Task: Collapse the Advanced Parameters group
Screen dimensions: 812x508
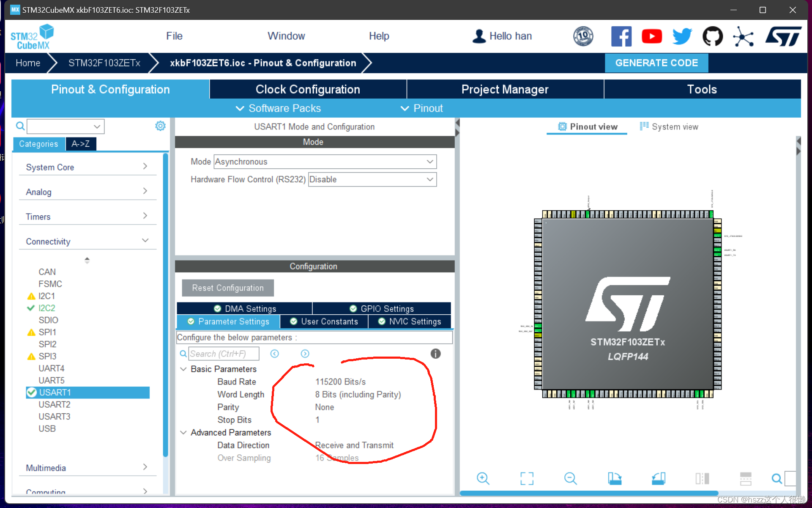Action: click(183, 432)
